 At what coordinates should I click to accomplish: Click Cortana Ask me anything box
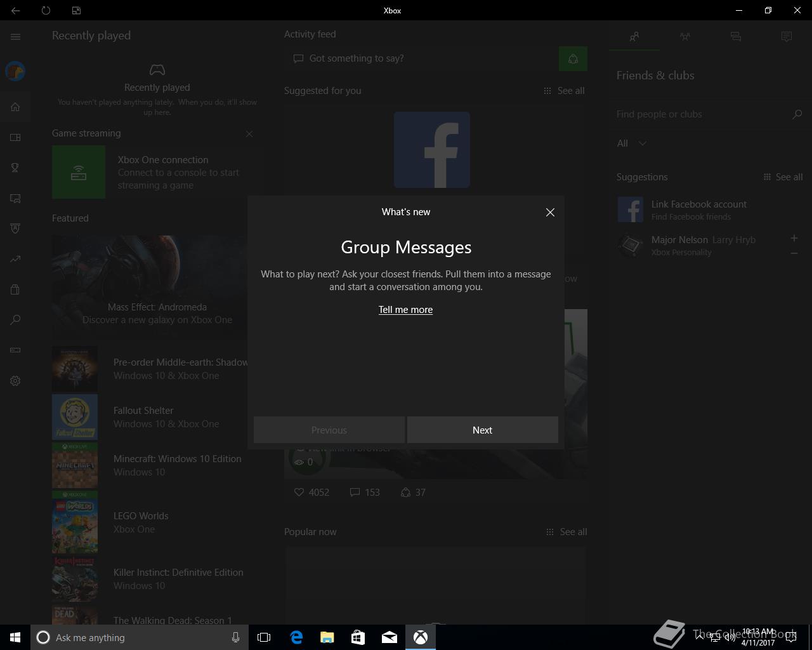click(x=138, y=637)
